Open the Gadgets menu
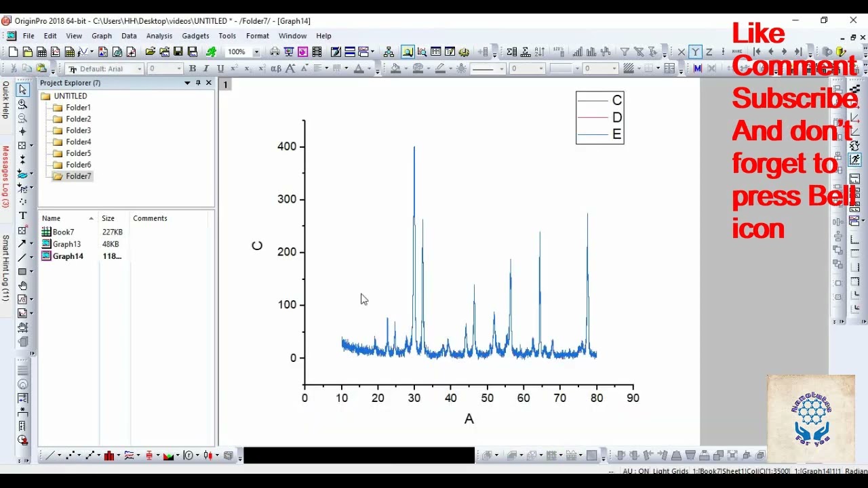This screenshot has width=868, height=488. pyautogui.click(x=195, y=36)
